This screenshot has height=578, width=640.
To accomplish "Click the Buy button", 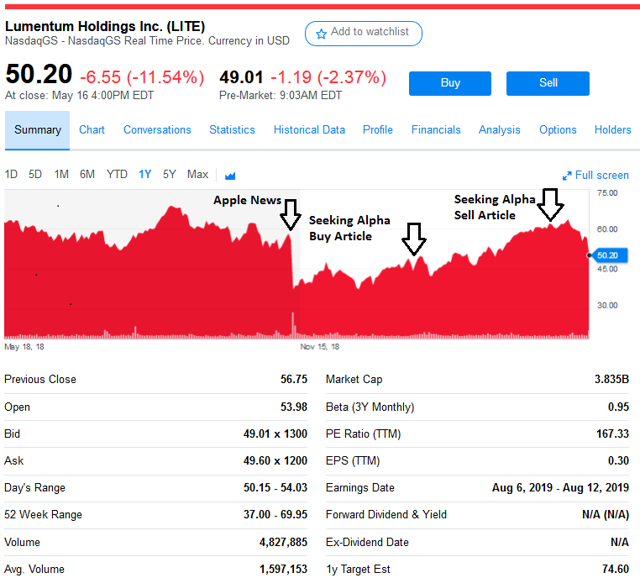I will [x=450, y=83].
